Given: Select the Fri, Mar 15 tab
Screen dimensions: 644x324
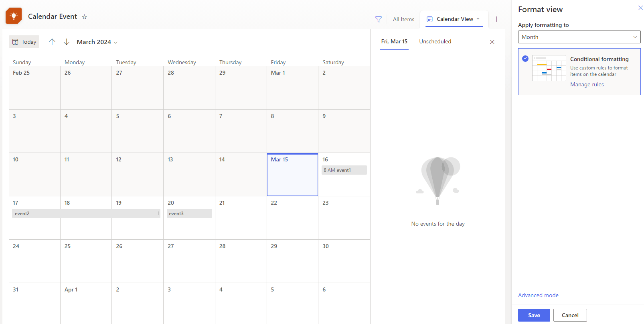Looking at the screenshot, I should pyautogui.click(x=394, y=41).
